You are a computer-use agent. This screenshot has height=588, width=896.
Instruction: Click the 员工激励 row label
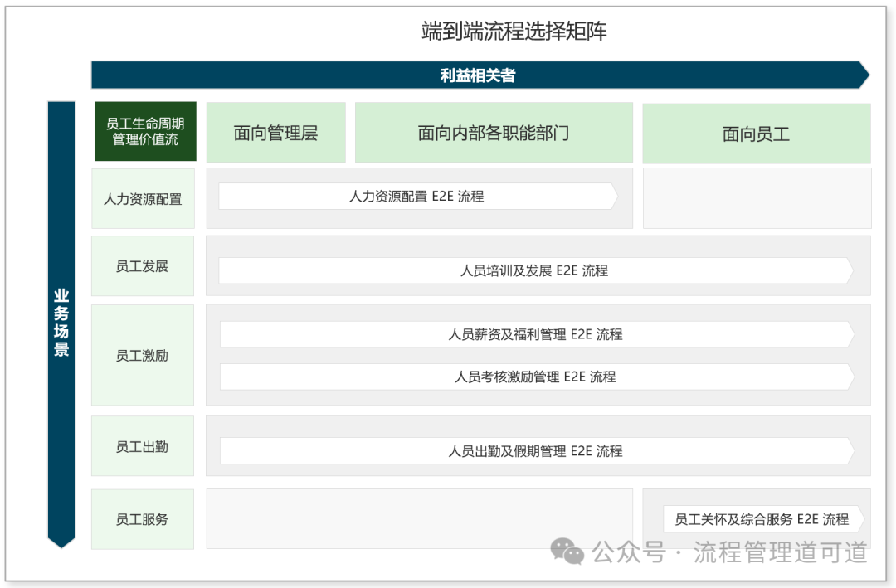tap(143, 355)
